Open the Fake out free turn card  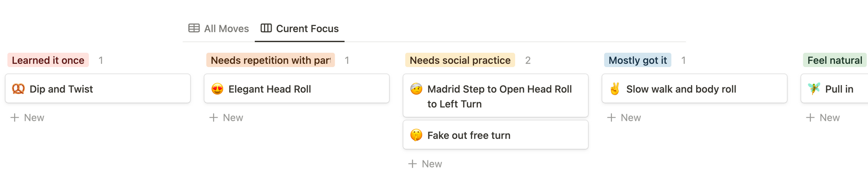[495, 135]
